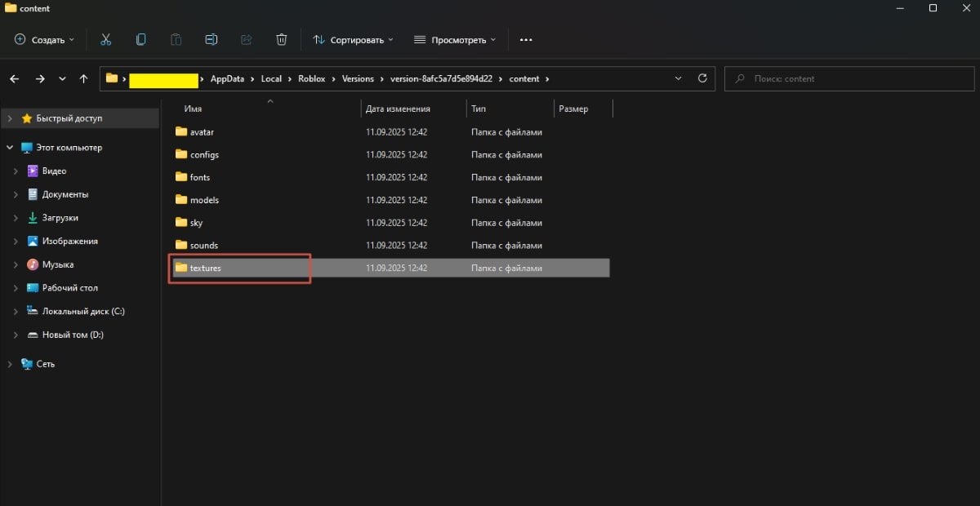This screenshot has width=980, height=506.
Task: Refresh the folder view
Action: coord(702,78)
